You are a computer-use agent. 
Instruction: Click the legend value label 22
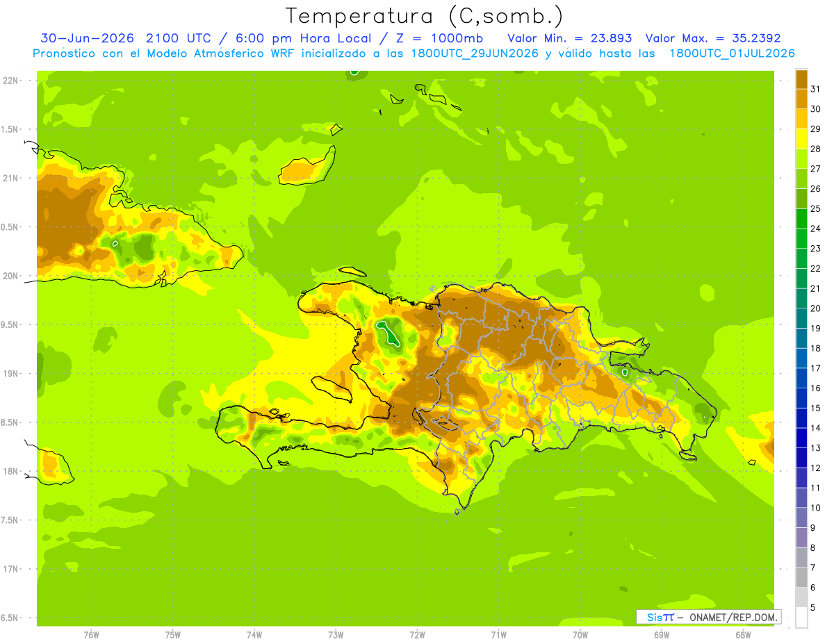[x=816, y=268]
